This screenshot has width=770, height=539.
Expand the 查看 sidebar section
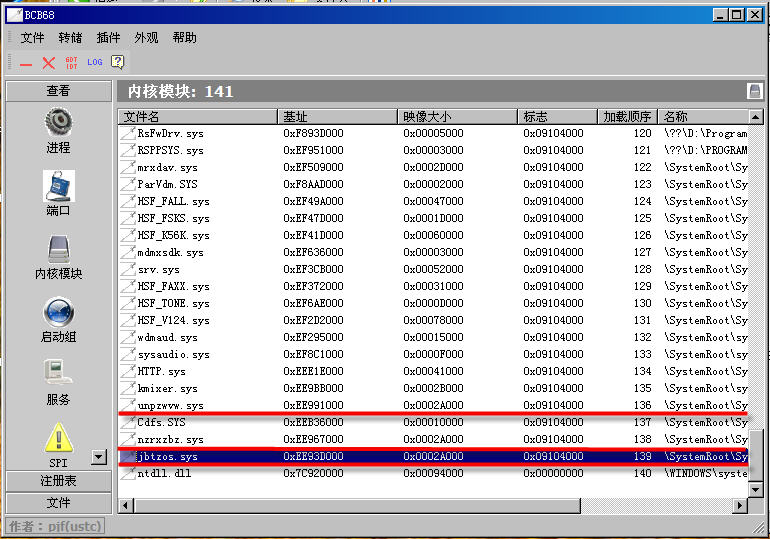click(58, 91)
